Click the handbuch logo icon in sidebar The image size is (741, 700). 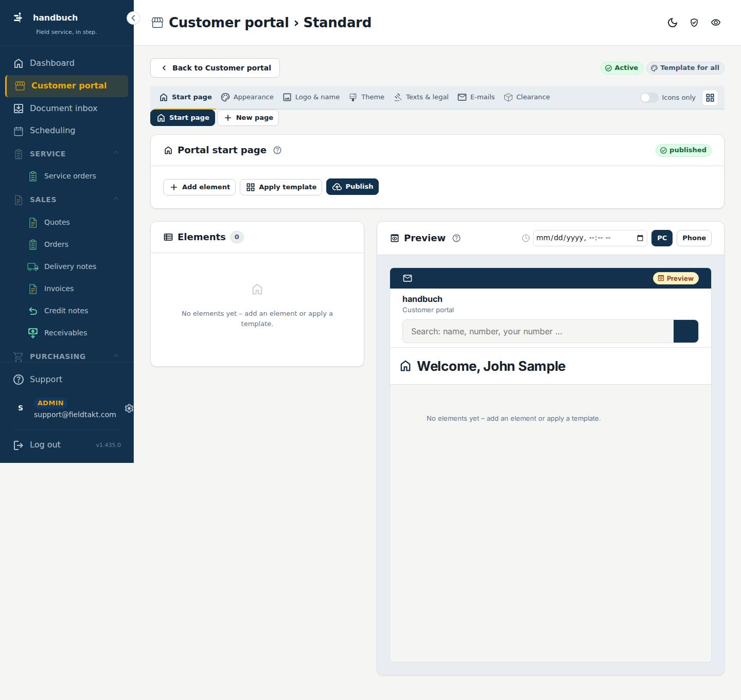[18, 17]
